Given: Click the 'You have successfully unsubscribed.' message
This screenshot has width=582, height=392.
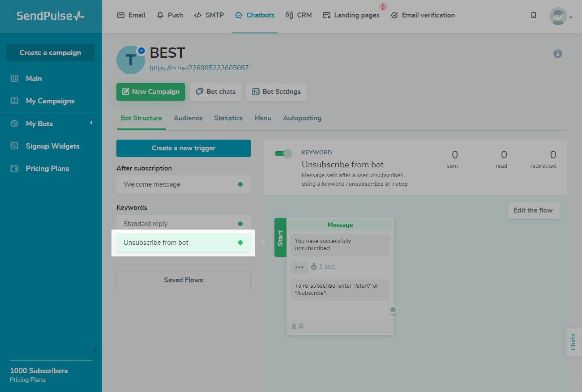Looking at the screenshot, I should [340, 245].
